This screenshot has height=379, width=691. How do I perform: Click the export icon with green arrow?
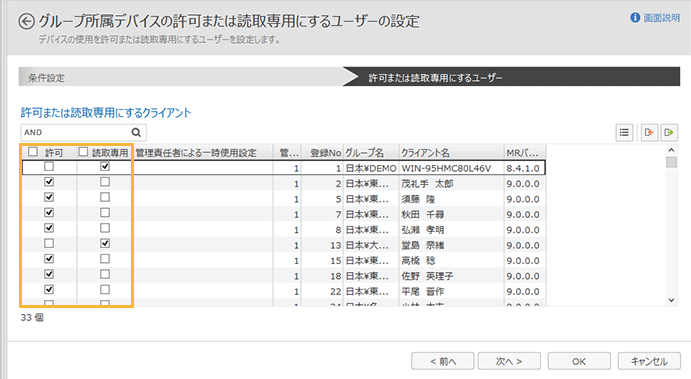pos(669,132)
